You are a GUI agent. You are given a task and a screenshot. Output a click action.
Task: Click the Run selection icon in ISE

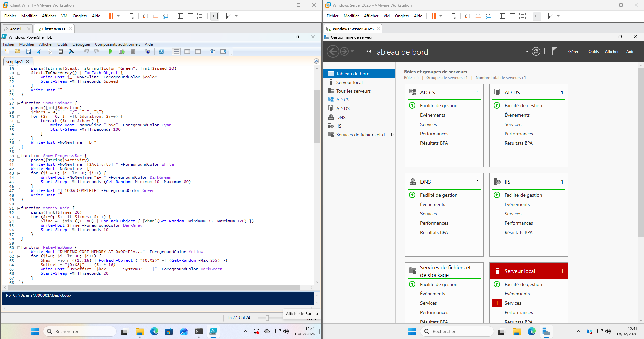point(122,51)
